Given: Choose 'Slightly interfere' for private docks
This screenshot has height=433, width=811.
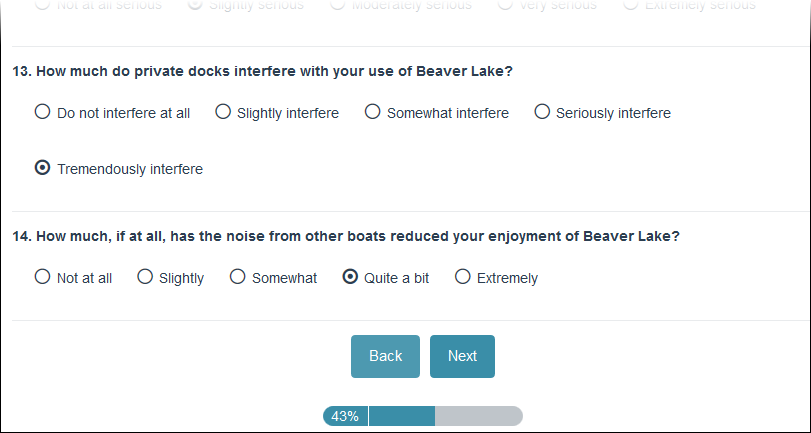Looking at the screenshot, I should 223,112.
